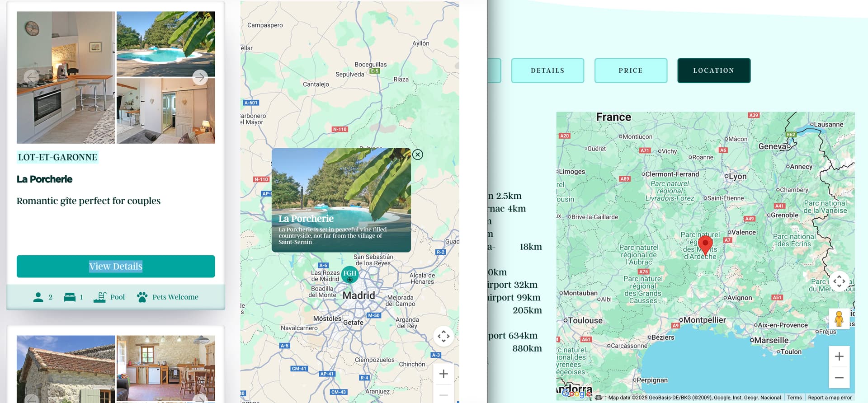The image size is (868, 403).
Task: Open the Google logo link on the France map
Action: click(x=576, y=393)
